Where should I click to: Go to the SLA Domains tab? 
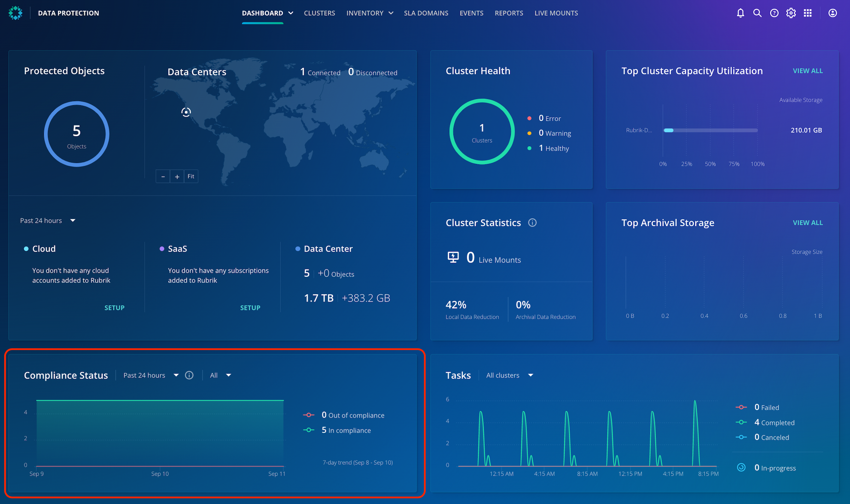426,13
